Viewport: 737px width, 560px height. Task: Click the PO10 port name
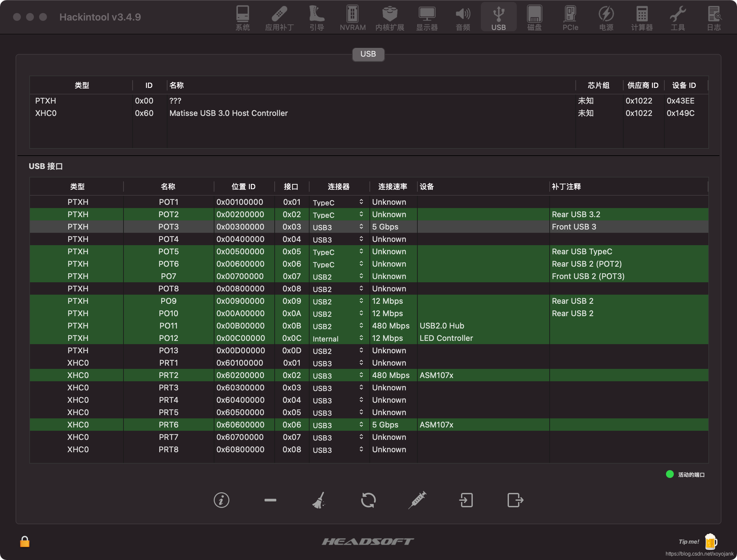[168, 313]
